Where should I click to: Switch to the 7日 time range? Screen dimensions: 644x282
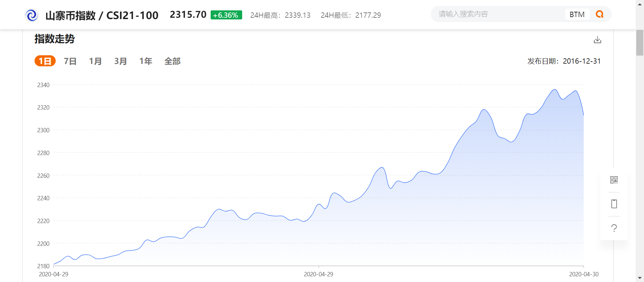point(70,61)
